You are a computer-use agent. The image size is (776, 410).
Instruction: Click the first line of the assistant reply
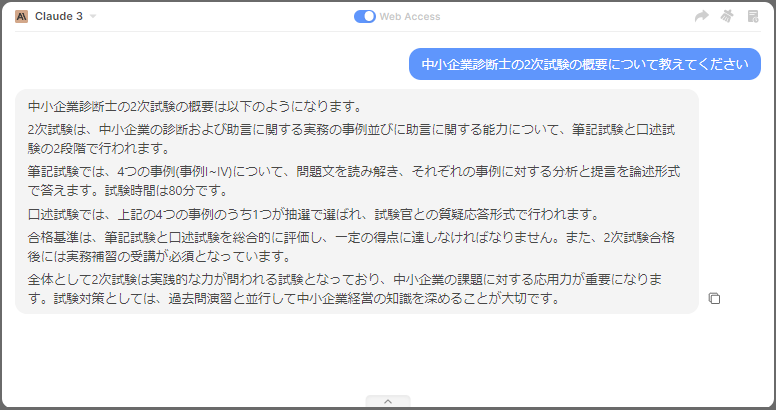(194, 106)
